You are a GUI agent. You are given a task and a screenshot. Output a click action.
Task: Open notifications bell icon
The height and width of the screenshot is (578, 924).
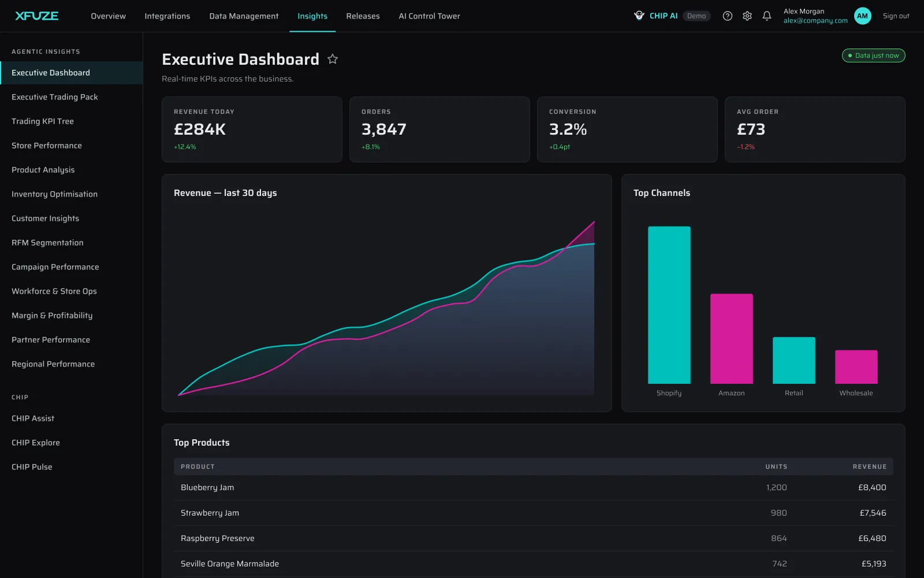767,16
